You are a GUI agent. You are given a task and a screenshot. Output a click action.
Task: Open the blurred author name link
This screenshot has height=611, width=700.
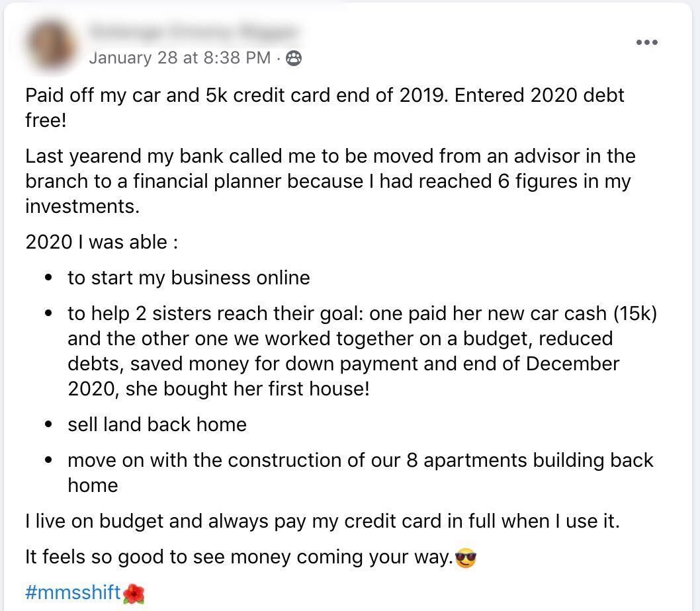193,32
